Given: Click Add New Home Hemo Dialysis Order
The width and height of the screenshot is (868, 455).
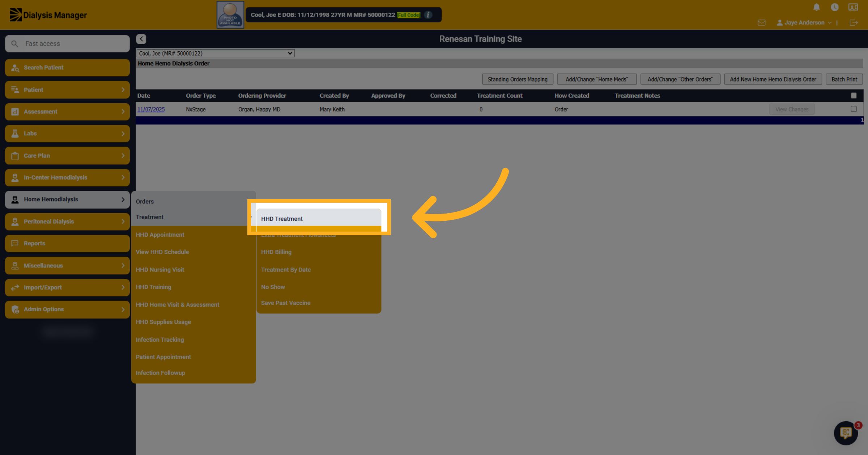Looking at the screenshot, I should pos(773,79).
